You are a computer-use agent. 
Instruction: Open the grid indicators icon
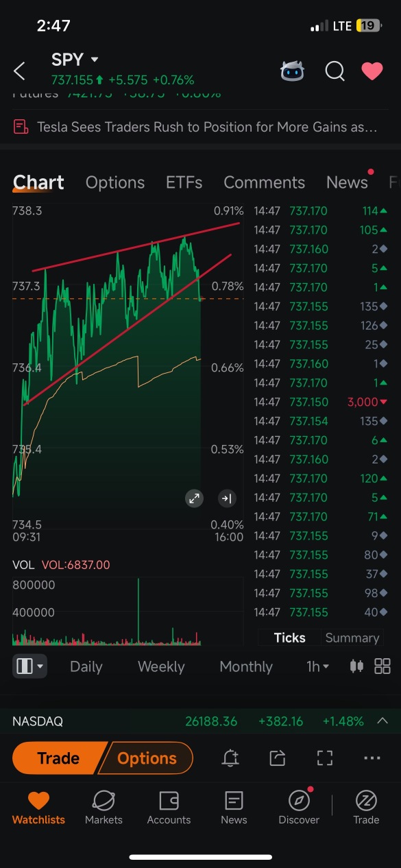pyautogui.click(x=382, y=666)
